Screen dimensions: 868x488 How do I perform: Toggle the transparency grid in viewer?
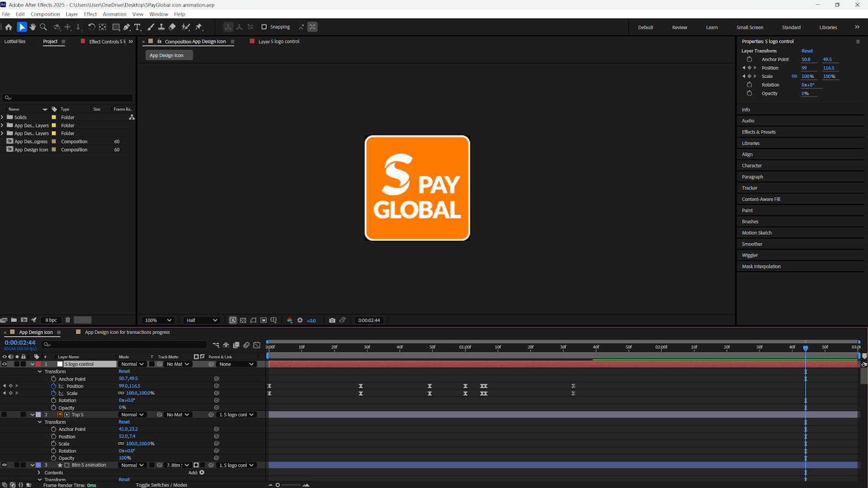(243, 320)
